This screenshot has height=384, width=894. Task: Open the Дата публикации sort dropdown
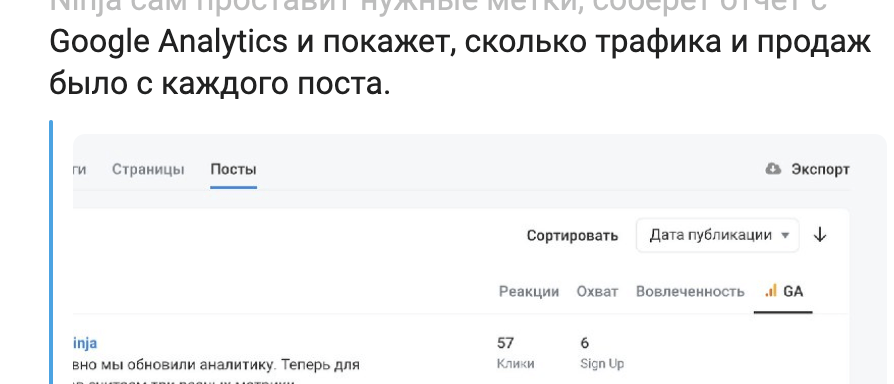coord(717,235)
